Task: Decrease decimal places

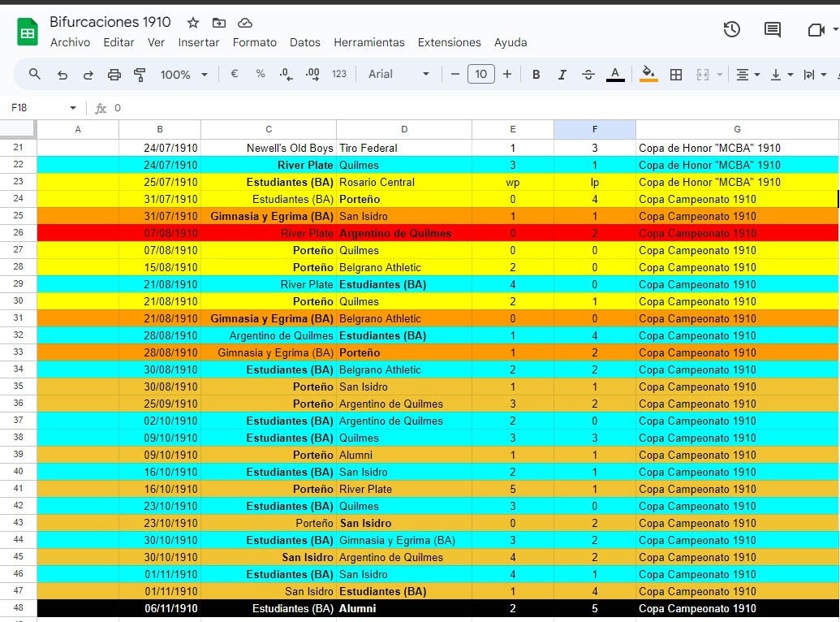Action: (286, 75)
